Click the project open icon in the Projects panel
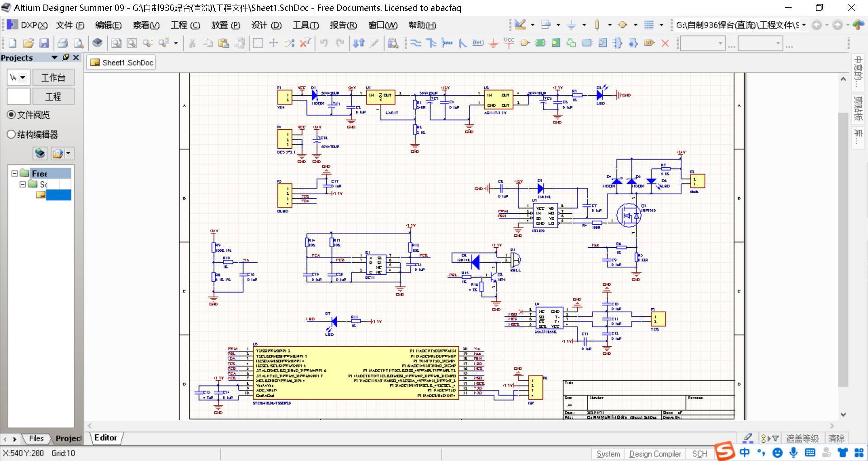The height and width of the screenshot is (461, 868). point(58,154)
